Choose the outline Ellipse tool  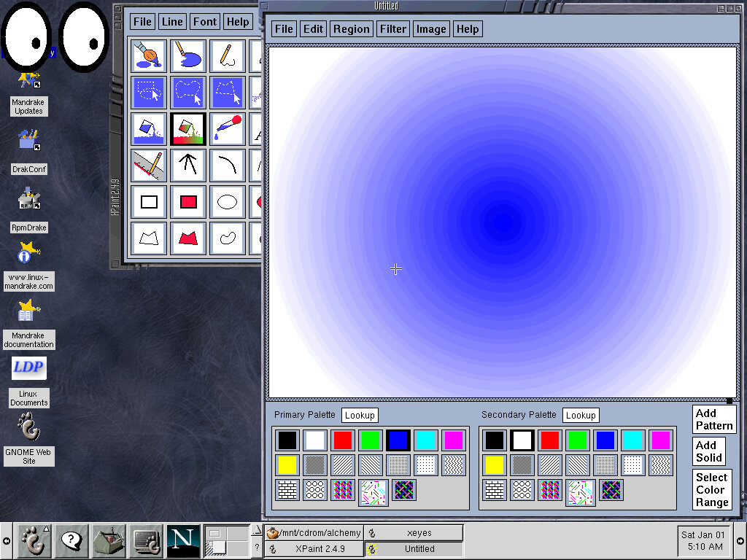(x=228, y=202)
